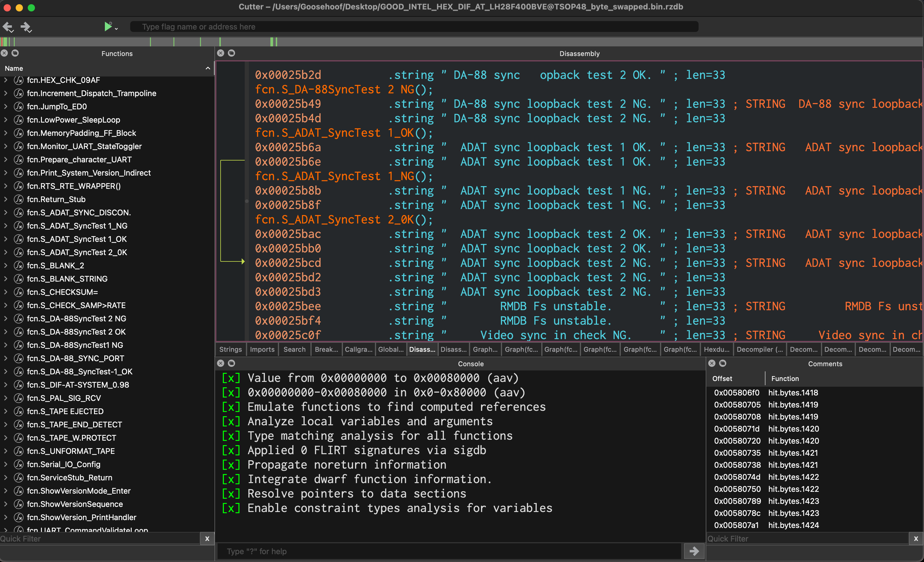Switch to the Strings tab
Image resolution: width=924 pixels, height=562 pixels.
pos(230,349)
